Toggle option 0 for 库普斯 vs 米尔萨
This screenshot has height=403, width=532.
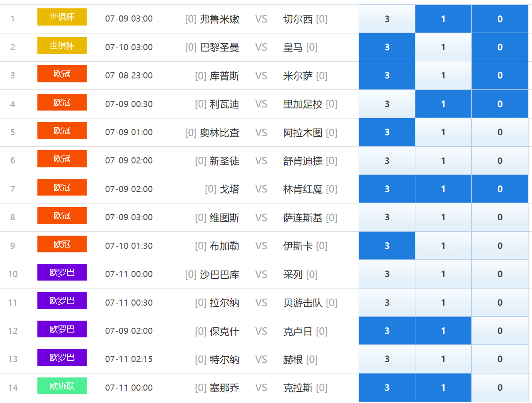click(500, 75)
